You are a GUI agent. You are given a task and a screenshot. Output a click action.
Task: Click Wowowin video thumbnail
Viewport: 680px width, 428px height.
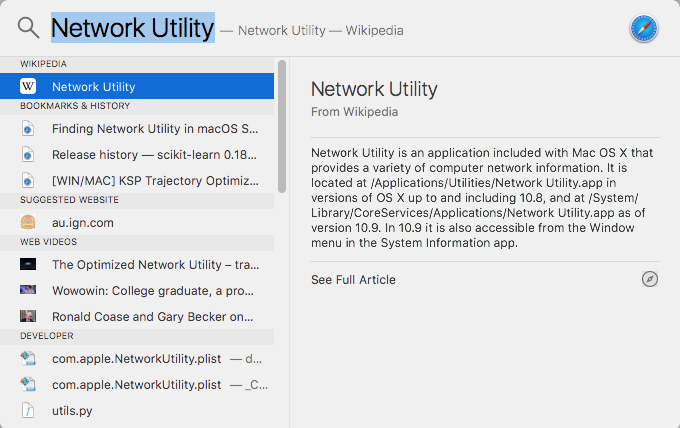tap(28, 290)
